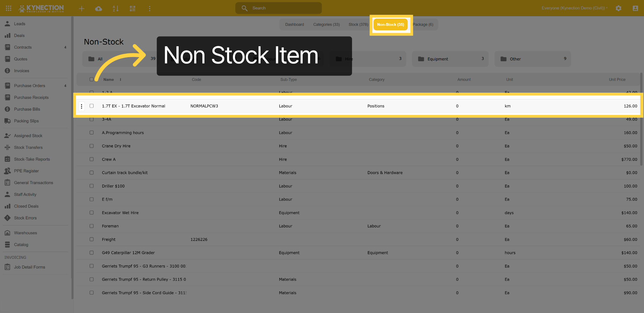Click the Leads sidebar icon

pyautogui.click(x=8, y=24)
